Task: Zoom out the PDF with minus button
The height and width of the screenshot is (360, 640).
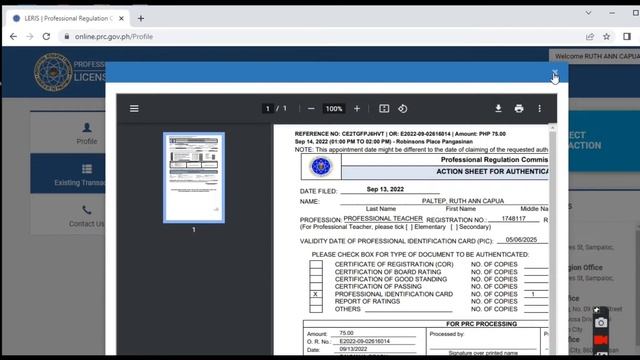Action: click(311, 109)
